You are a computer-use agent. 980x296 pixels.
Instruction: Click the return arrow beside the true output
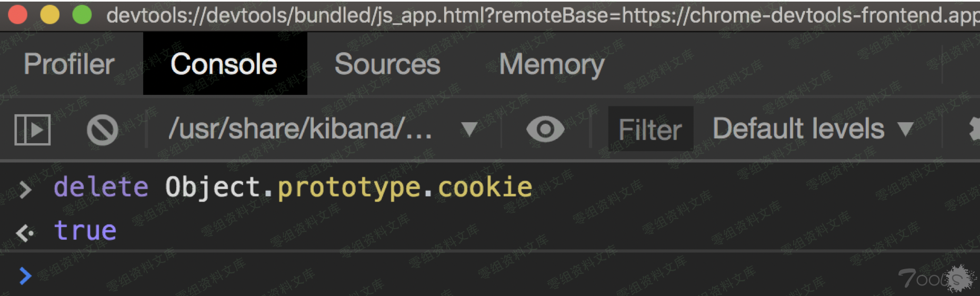(x=25, y=232)
